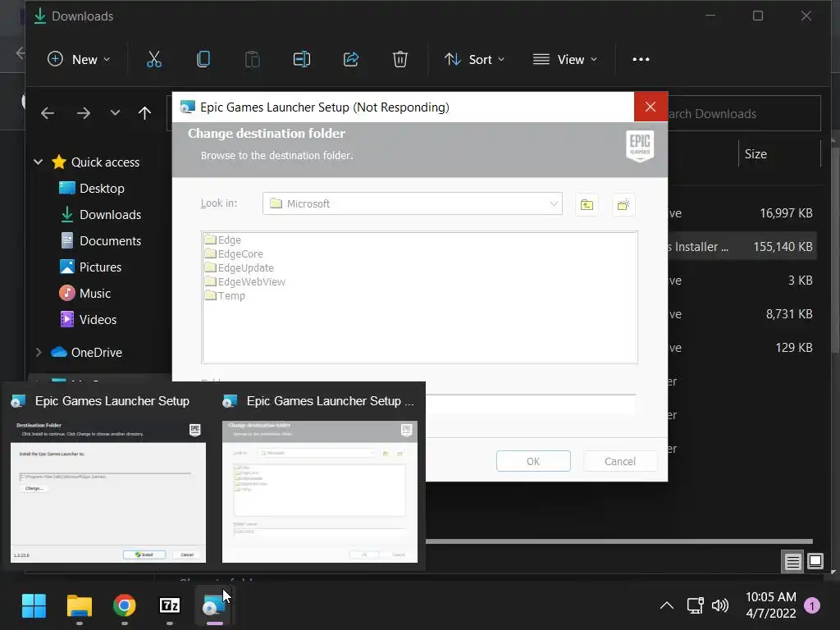The image size is (840, 630).
Task: Go forward with the Explorer forward arrow
Action: pyautogui.click(x=84, y=113)
